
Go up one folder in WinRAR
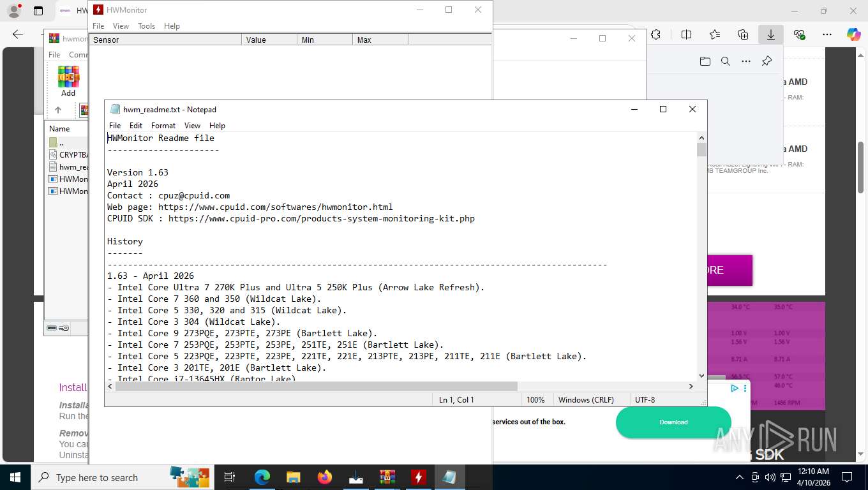click(x=58, y=110)
